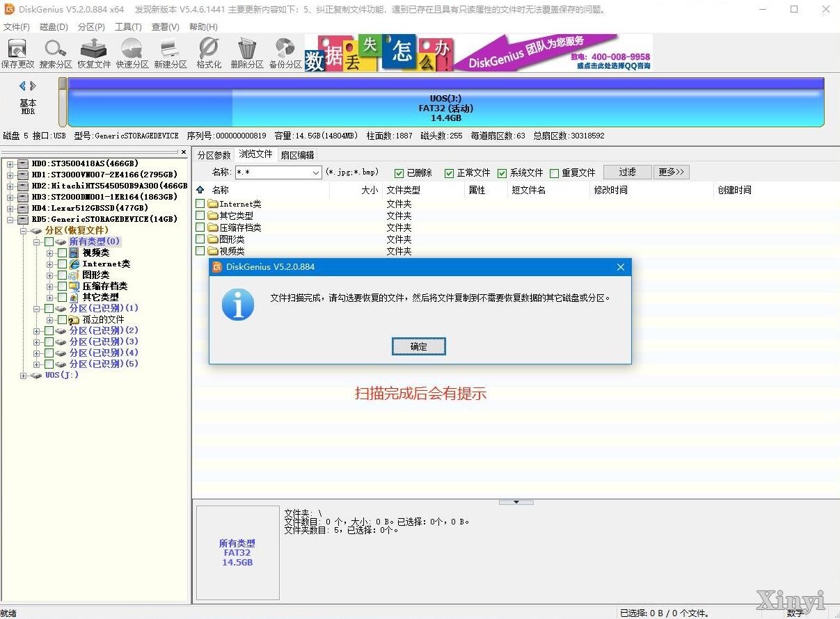
Task: Select the Internet类 globe icon in the tree
Action: pyautogui.click(x=74, y=264)
